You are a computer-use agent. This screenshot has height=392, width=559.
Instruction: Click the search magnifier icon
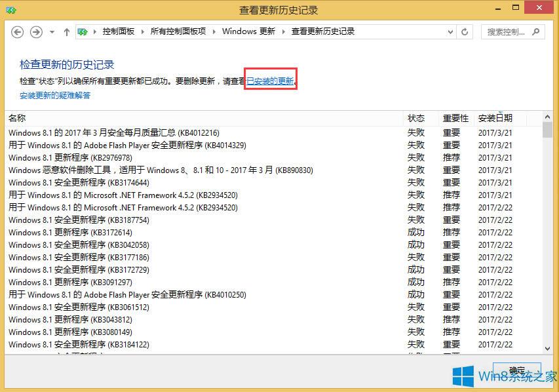537,31
